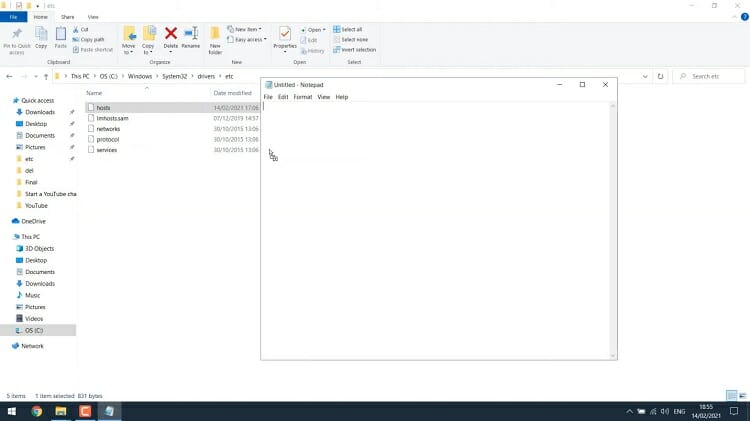Click drivers in the address breadcrumb
Screen dimensions: 750x421
(x=206, y=76)
